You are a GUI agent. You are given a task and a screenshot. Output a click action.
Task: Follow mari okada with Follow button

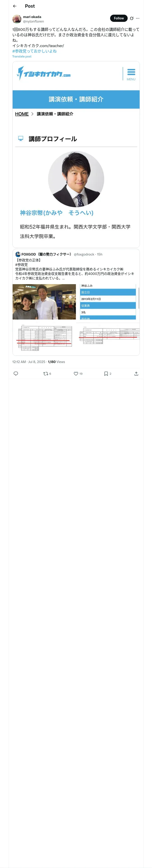coord(119,18)
